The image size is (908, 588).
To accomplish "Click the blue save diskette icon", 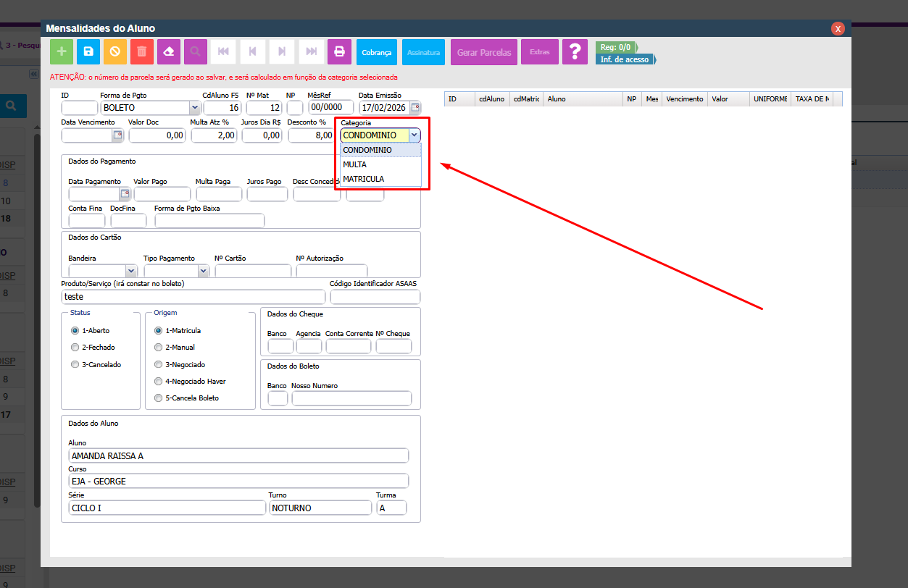I will click(x=88, y=52).
